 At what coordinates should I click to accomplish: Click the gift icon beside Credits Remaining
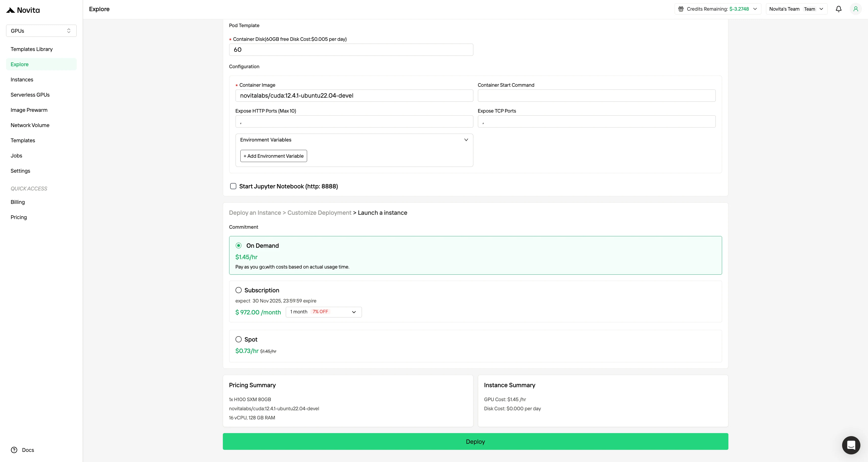point(681,9)
